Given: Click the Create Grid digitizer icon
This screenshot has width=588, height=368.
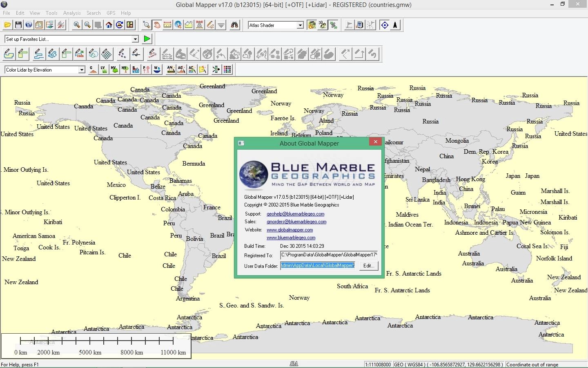Looking at the screenshot, I should tap(107, 54).
